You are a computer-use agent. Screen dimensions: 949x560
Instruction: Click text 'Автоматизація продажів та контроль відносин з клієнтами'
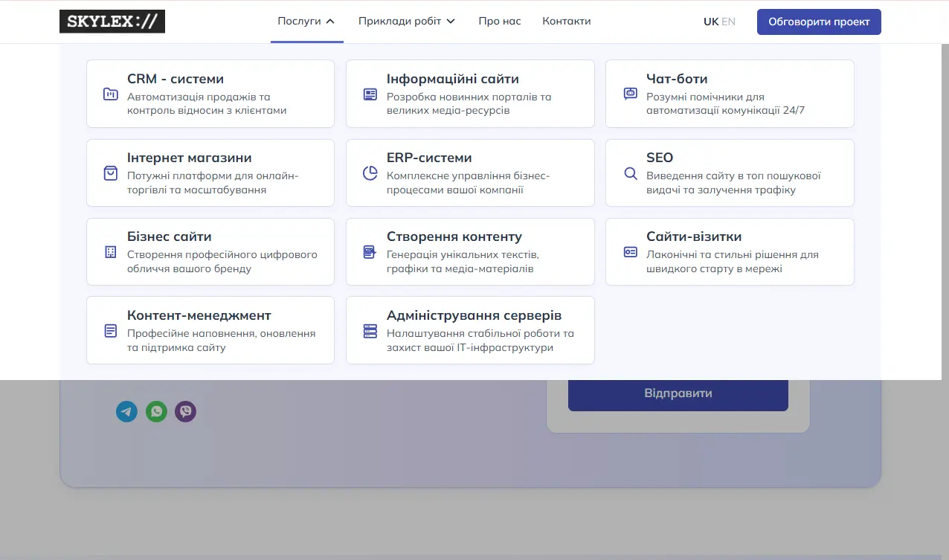pyautogui.click(x=207, y=103)
